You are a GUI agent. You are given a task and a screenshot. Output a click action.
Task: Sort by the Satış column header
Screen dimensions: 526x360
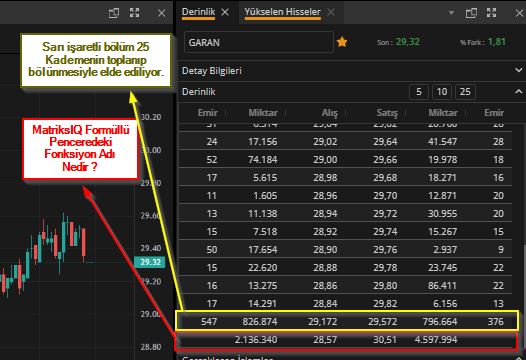pyautogui.click(x=387, y=113)
